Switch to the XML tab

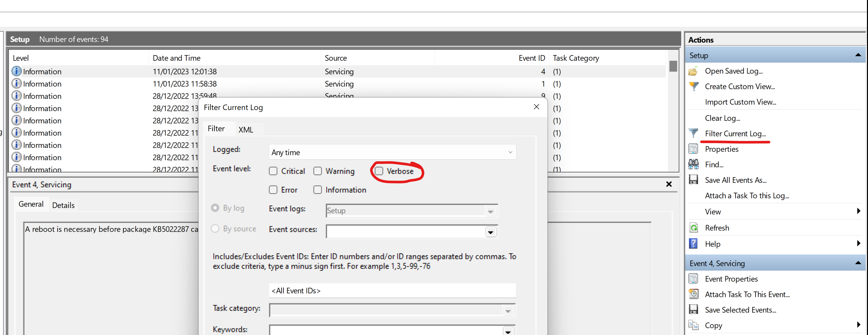tap(246, 130)
